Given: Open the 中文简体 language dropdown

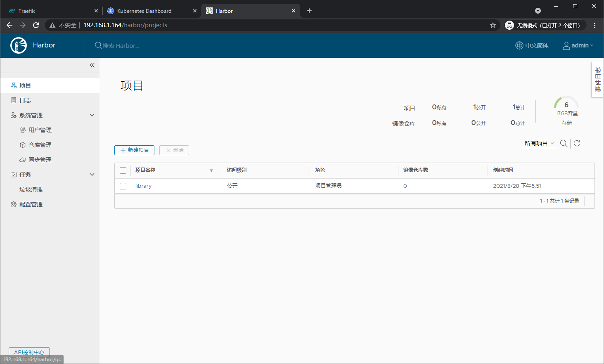Looking at the screenshot, I should (x=532, y=45).
